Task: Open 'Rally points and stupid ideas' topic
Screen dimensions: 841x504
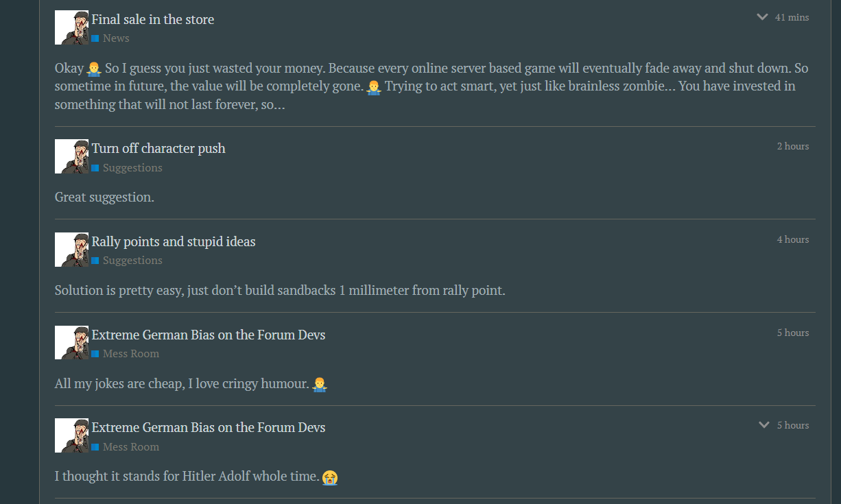Action: 174,241
